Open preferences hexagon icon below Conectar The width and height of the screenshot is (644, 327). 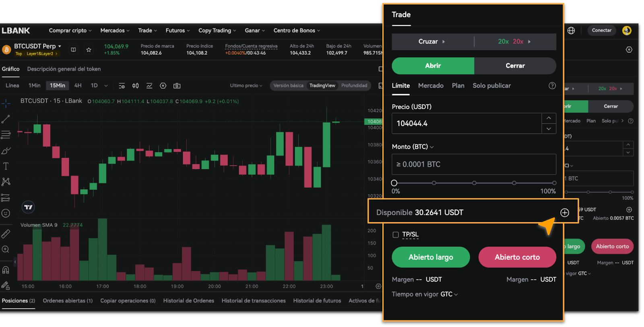pyautogui.click(x=629, y=49)
